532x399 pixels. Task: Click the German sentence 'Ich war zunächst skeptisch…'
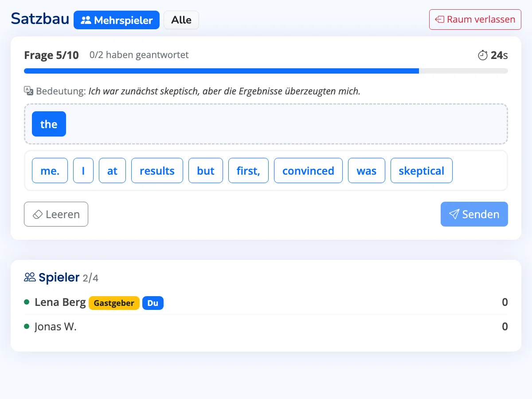tap(224, 91)
